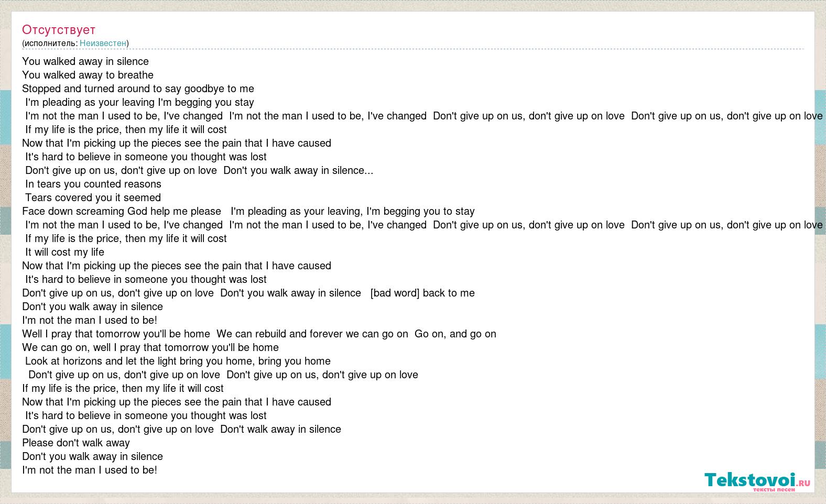826x504 pixels.
Task: Open the Неизвестен artist link
Action: [x=103, y=43]
